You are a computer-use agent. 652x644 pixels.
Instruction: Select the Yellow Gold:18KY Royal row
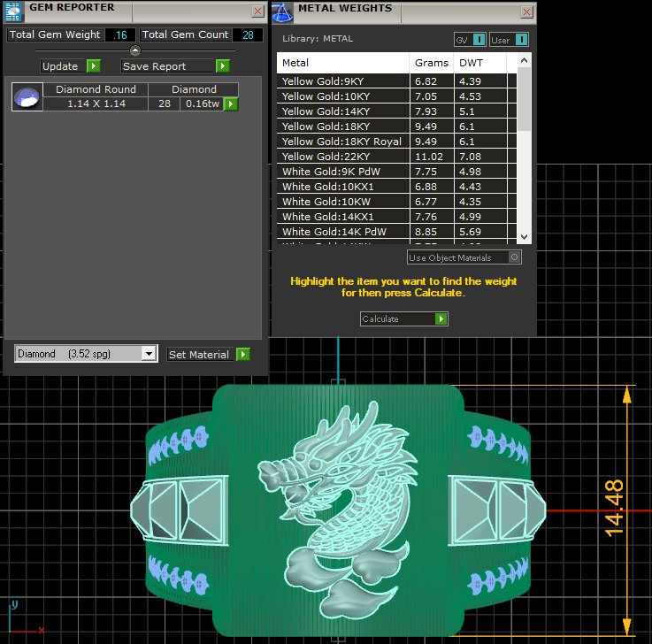[396, 142]
